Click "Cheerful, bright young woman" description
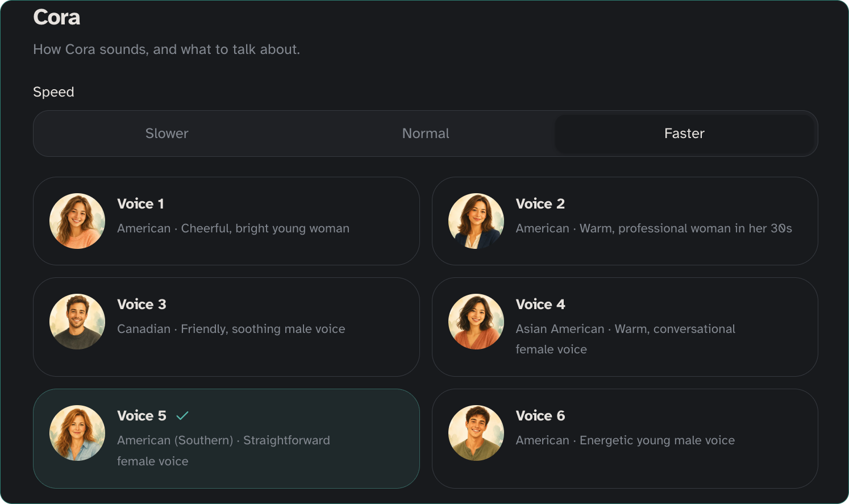Screen dimensions: 849x504 coord(265,228)
